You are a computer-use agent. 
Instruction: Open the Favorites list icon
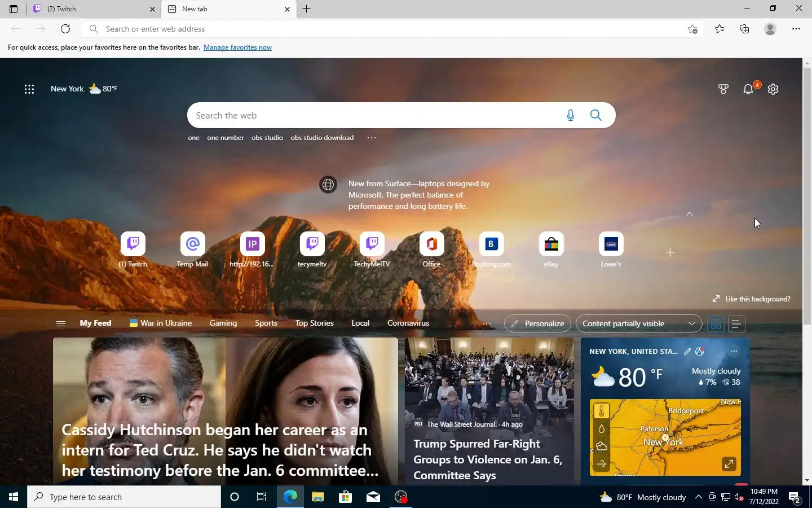(720, 29)
